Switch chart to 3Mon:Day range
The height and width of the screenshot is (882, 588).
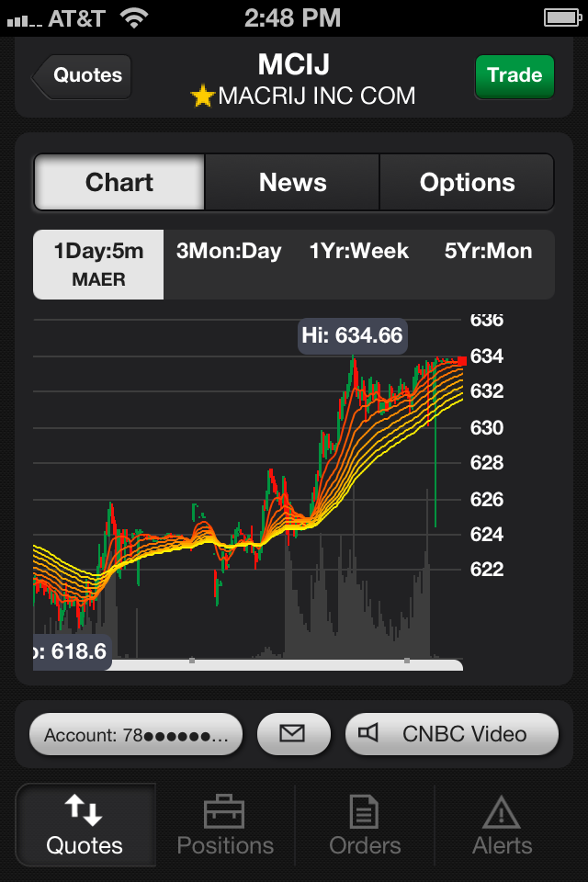coord(229,252)
